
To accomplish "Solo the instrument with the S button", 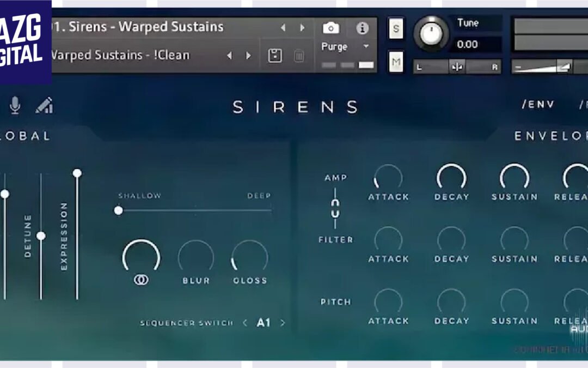I will tap(396, 28).
